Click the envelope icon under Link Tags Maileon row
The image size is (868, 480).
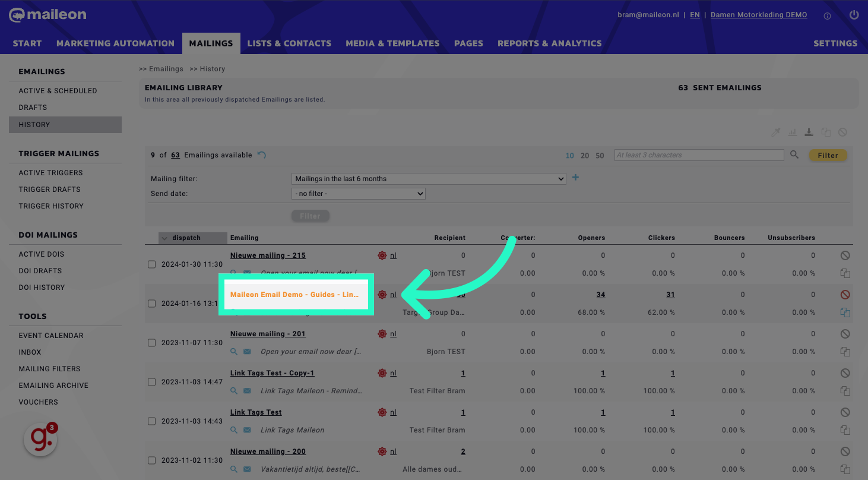click(247, 430)
